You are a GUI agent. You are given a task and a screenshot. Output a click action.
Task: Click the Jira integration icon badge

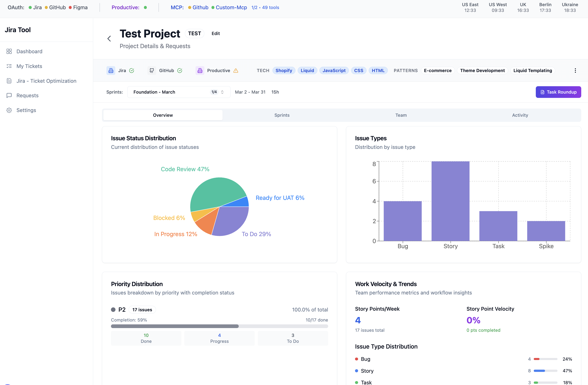111,71
